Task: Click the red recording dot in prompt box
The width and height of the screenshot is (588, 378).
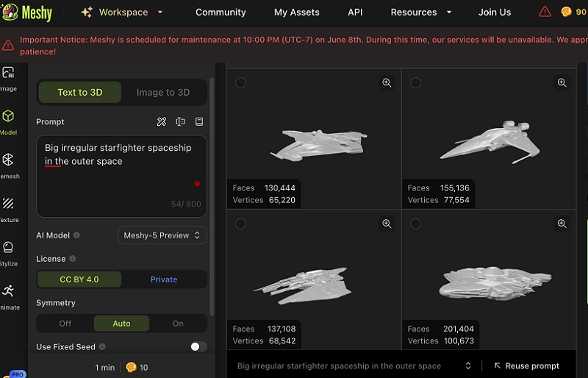Action: (x=197, y=184)
